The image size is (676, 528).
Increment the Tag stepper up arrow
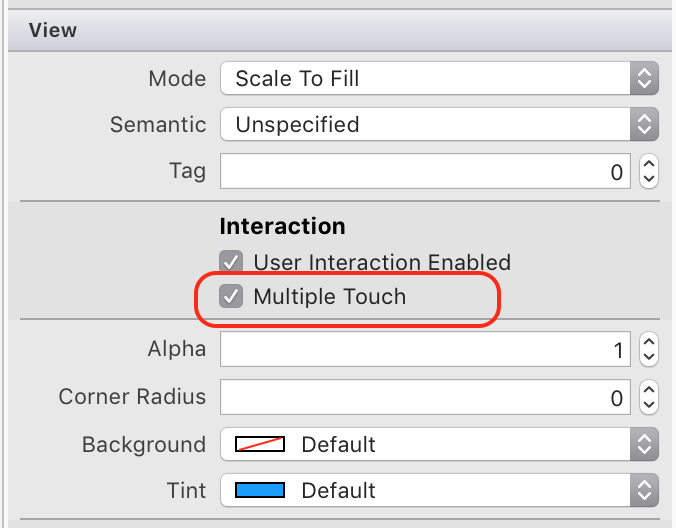tap(649, 164)
